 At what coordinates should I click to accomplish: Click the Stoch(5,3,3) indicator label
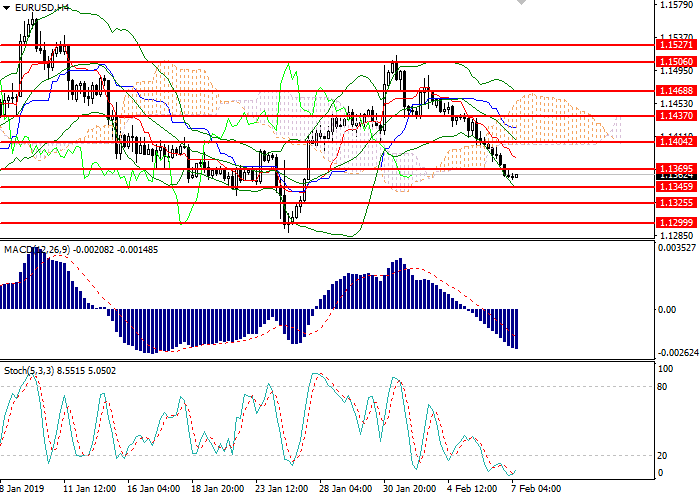tap(32, 370)
